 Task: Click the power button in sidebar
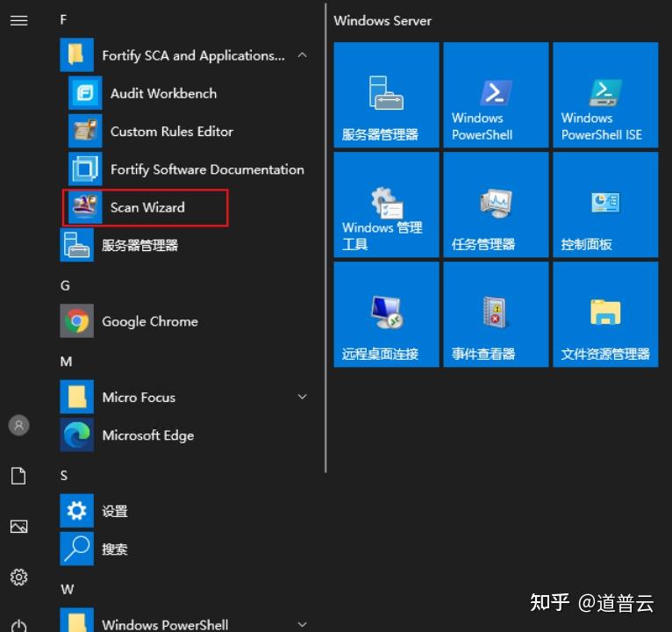[x=18, y=626]
